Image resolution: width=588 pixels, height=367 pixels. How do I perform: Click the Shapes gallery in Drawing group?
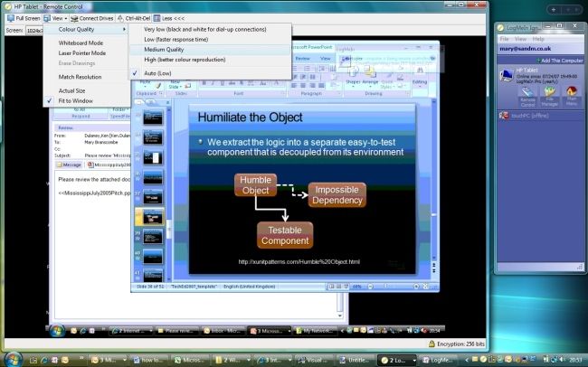[x=353, y=77]
